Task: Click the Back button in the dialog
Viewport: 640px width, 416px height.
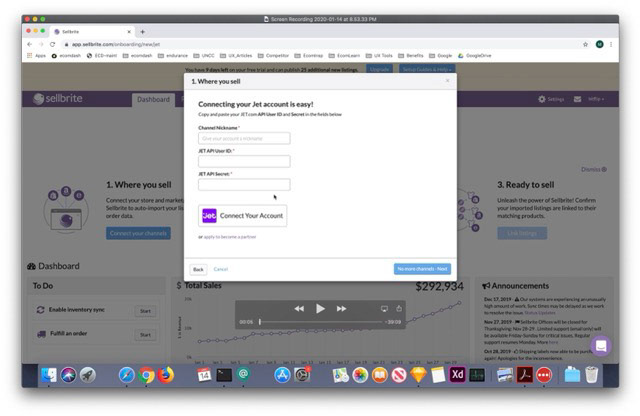Action: 198,269
